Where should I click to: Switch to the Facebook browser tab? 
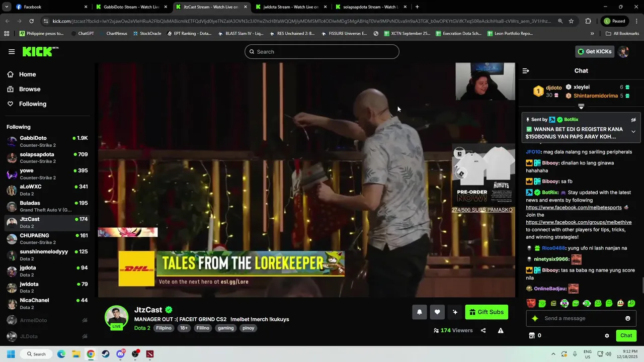click(x=50, y=7)
